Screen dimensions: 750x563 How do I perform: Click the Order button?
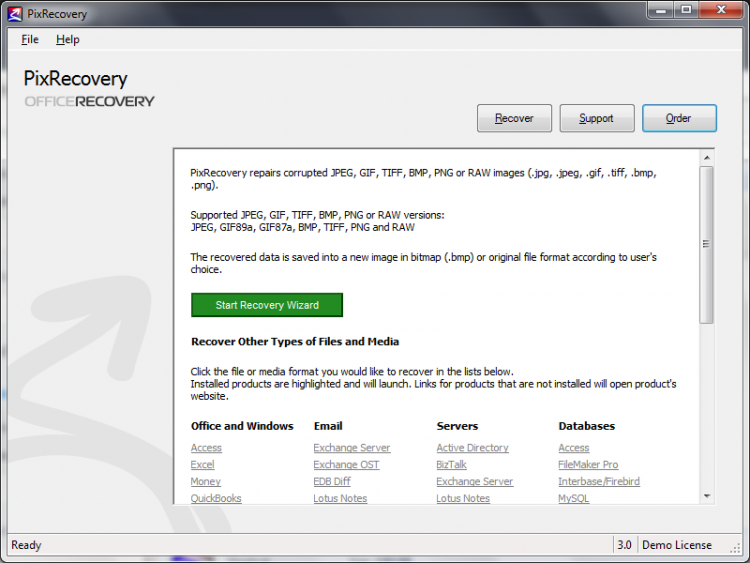[679, 118]
